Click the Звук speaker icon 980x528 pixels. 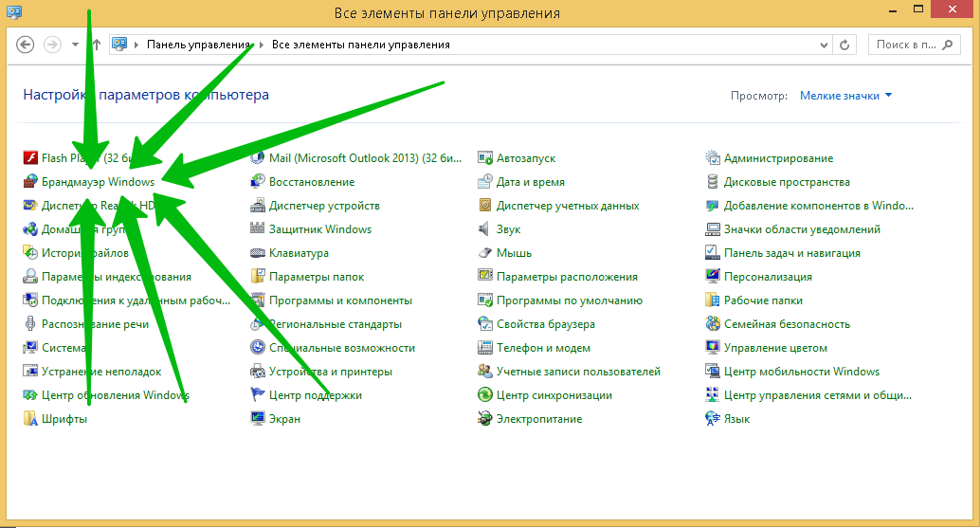[x=485, y=229]
